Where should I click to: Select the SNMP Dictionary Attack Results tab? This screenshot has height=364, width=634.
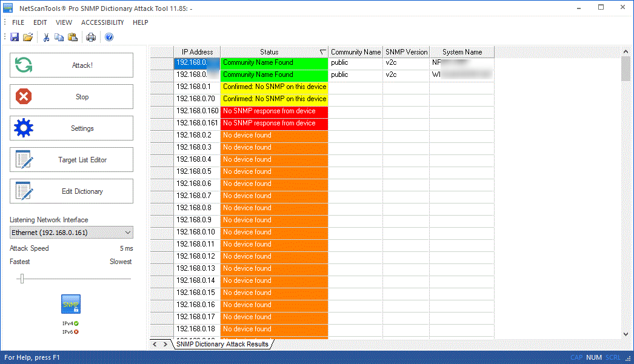[x=222, y=344]
